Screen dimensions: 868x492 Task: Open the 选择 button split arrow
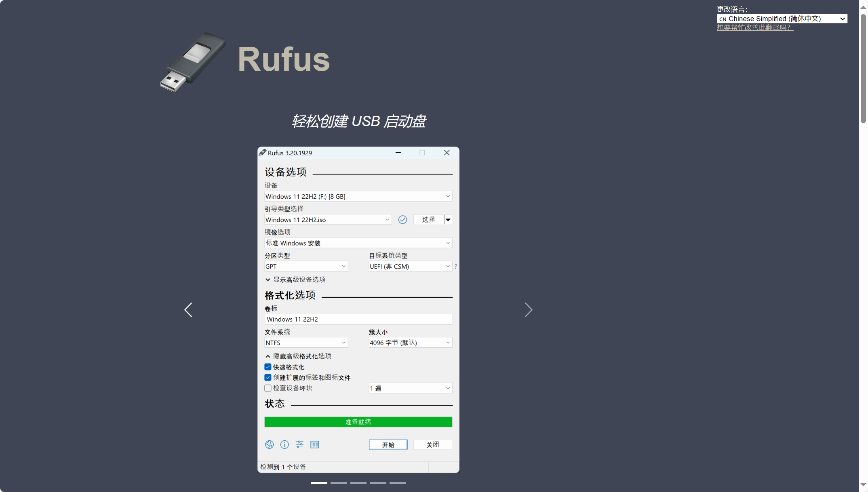coord(448,219)
